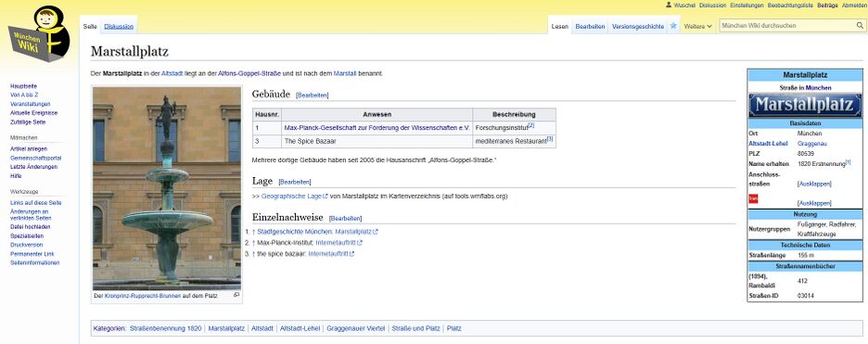Open Letzte Änderungen sidebar link
868x344 pixels.
[x=33, y=167]
